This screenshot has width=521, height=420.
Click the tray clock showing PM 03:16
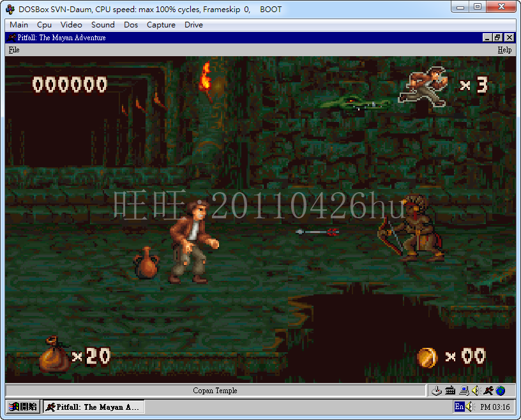click(495, 407)
